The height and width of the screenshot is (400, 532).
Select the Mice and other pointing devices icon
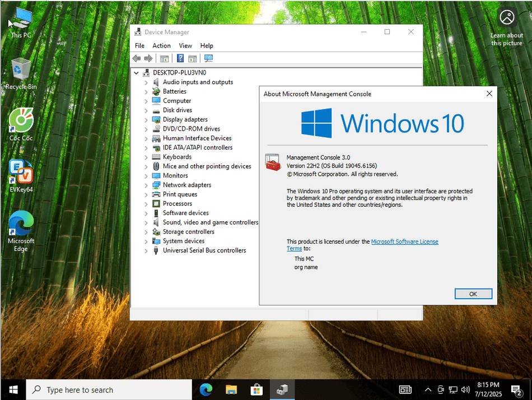[x=156, y=166]
